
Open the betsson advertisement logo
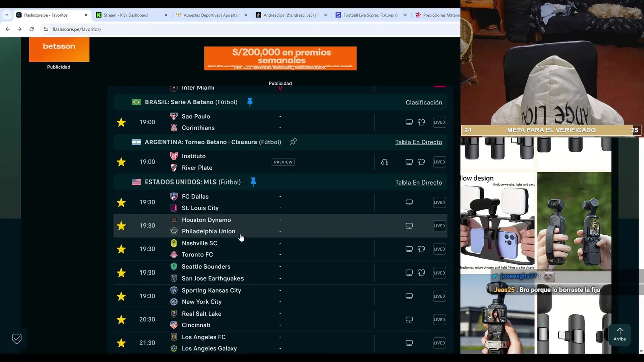(59, 50)
